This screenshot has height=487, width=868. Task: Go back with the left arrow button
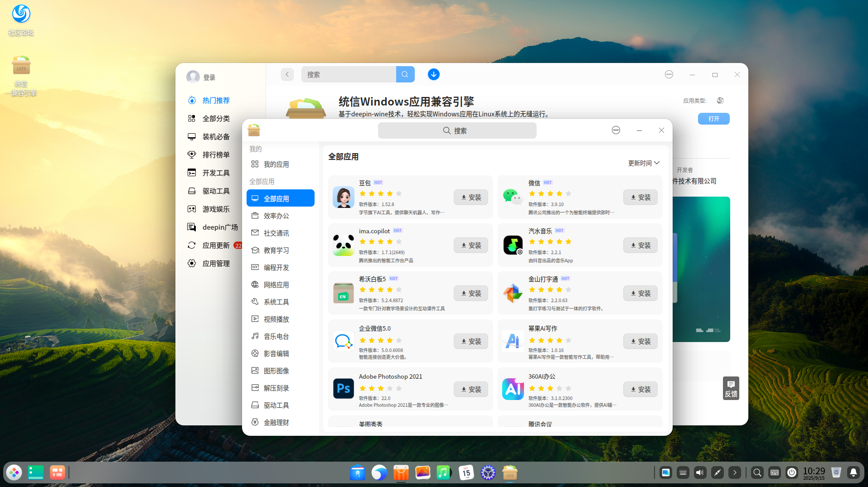[x=287, y=74]
